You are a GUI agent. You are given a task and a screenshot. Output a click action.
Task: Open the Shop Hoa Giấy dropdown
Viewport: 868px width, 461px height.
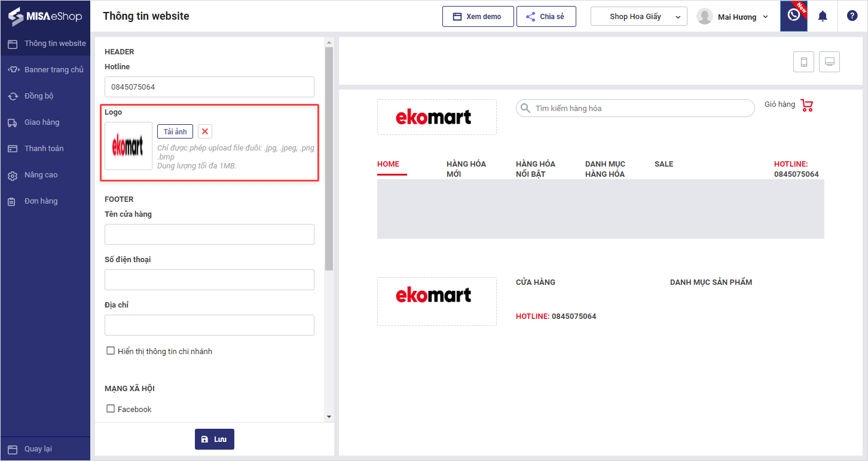(x=639, y=17)
